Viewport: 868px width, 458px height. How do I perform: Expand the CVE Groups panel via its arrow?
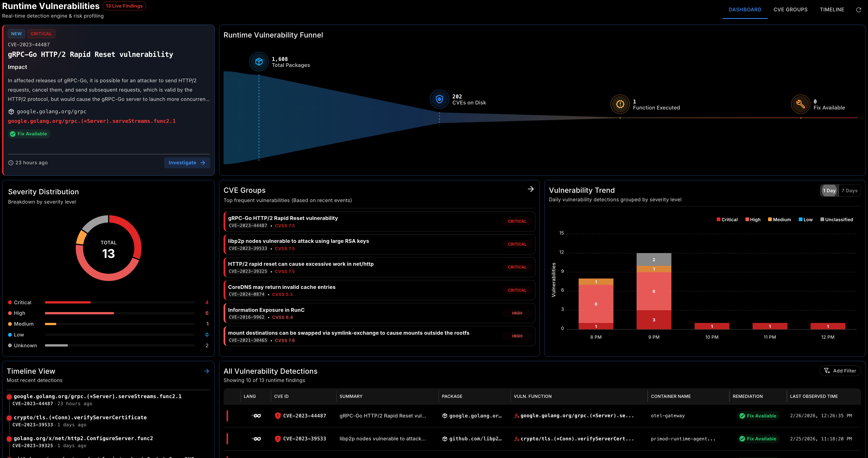tap(531, 189)
